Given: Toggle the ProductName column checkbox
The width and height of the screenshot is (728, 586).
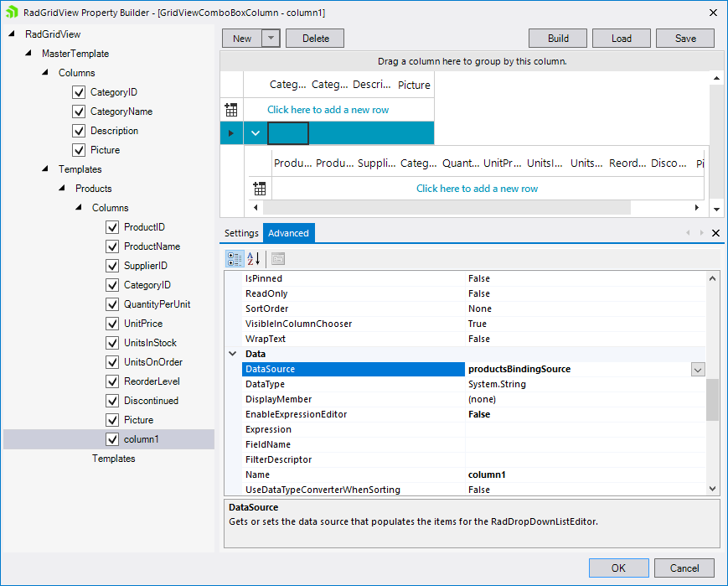Looking at the screenshot, I should (112, 246).
